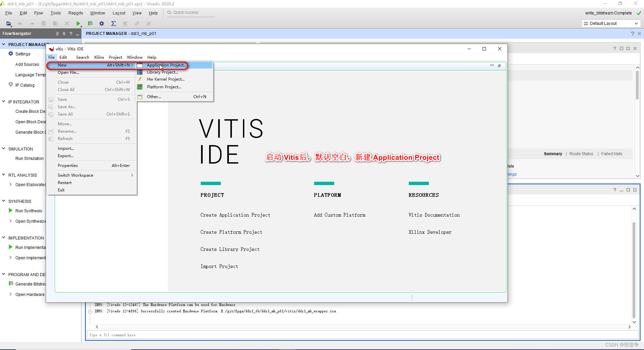
Task: Select the Open File toolbar icon in Vivado
Action: point(8,24)
